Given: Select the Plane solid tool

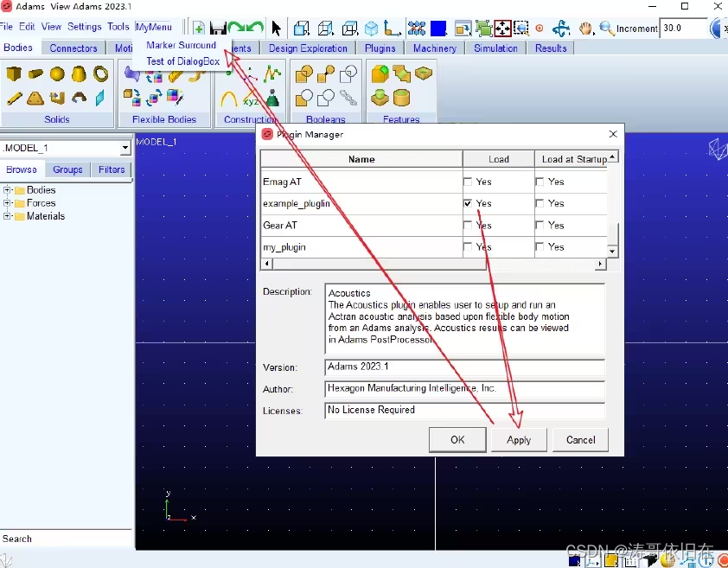Looking at the screenshot, I should [x=99, y=98].
